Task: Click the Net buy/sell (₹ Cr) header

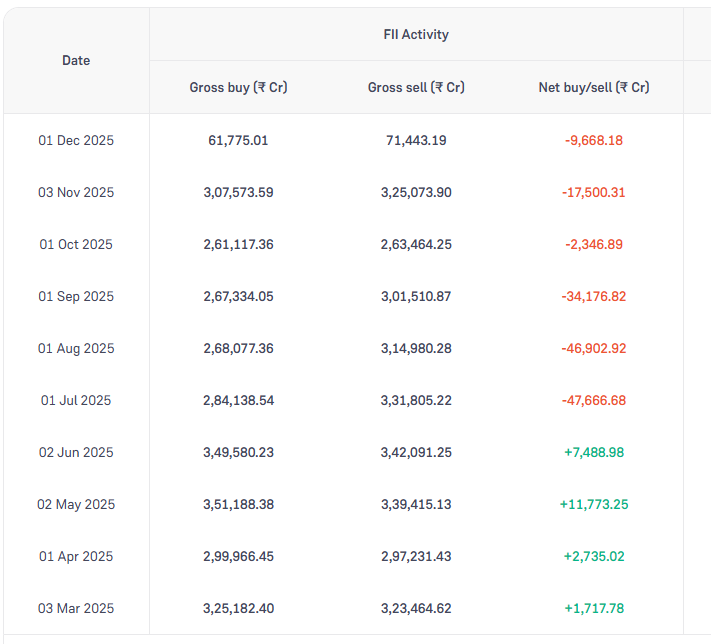Action: coord(593,87)
